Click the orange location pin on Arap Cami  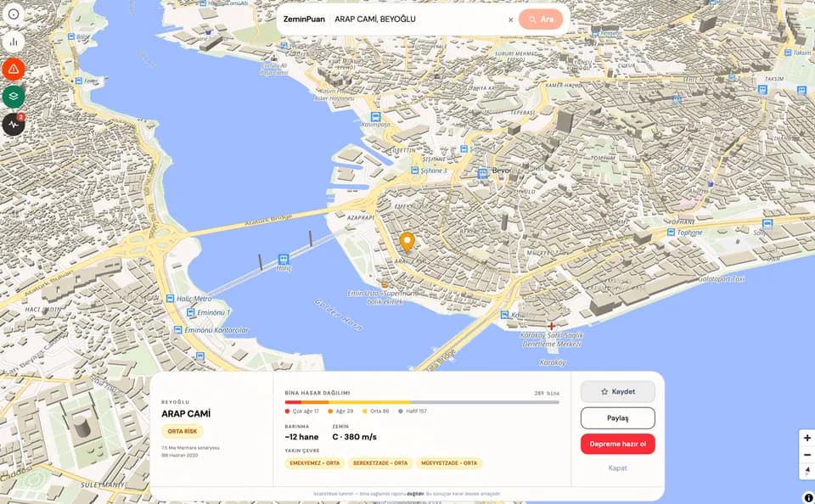pyautogui.click(x=407, y=242)
